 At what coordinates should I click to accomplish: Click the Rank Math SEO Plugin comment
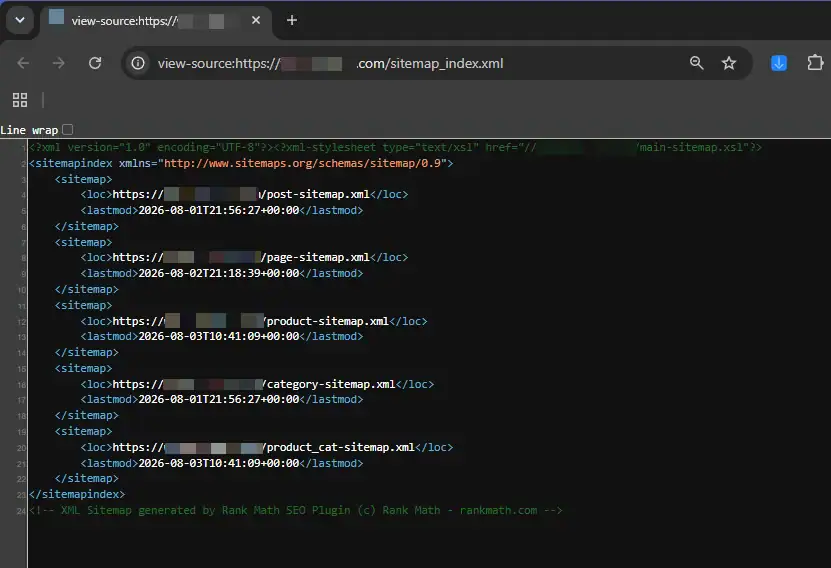coord(296,510)
